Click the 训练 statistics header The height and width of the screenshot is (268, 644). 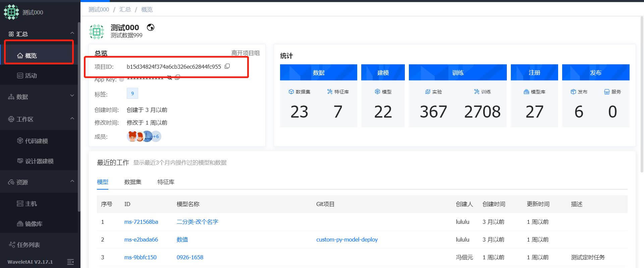tap(458, 72)
